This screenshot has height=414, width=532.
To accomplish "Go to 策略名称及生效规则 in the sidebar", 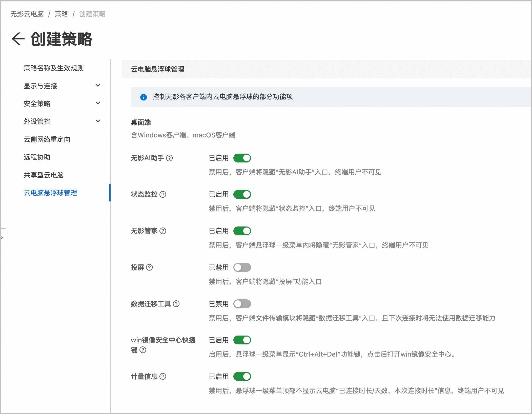I will click(x=54, y=68).
